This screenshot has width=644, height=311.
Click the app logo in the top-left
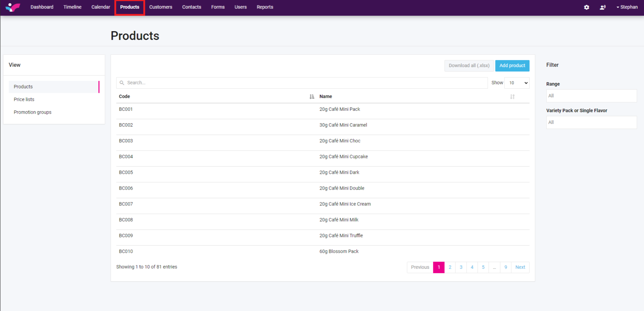(x=13, y=7)
